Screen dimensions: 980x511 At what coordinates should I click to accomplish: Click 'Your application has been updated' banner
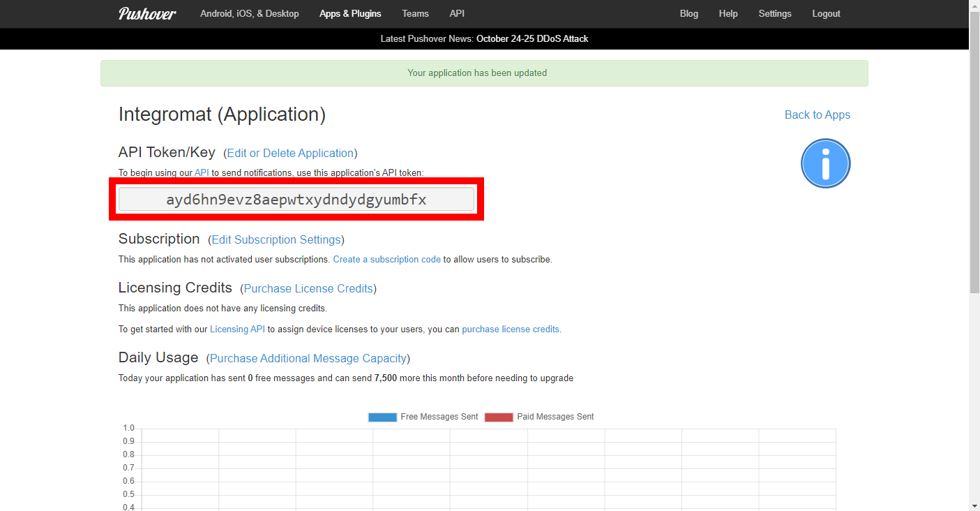point(484,73)
